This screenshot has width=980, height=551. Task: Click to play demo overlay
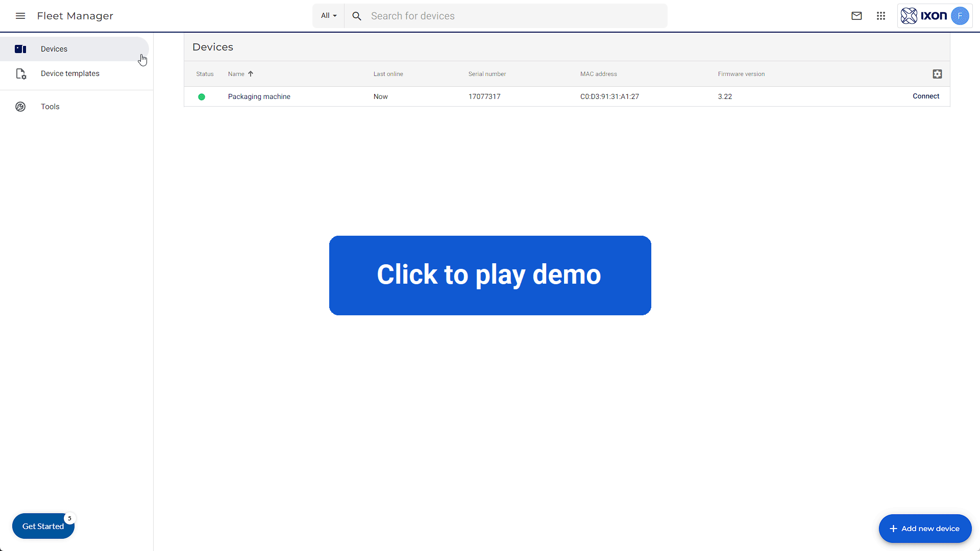(490, 275)
